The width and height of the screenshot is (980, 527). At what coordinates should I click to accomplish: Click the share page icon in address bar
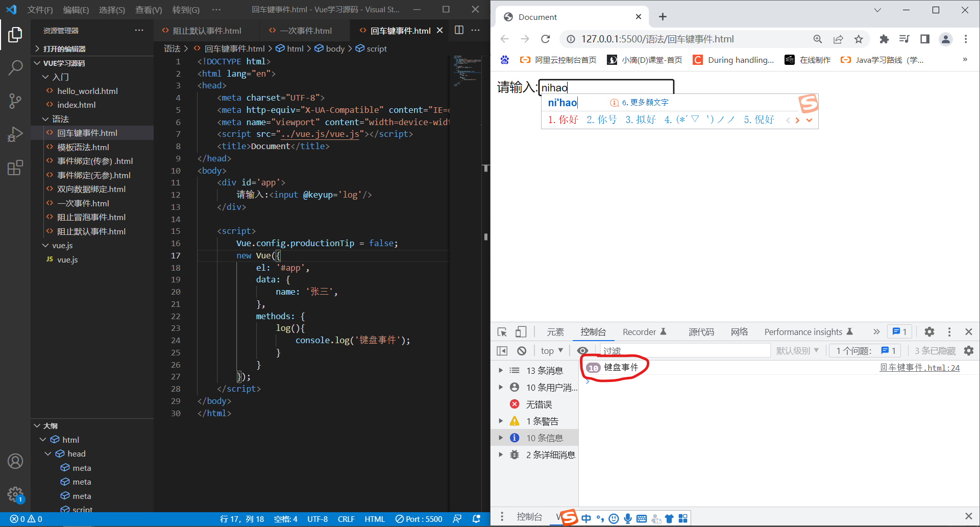[838, 39]
